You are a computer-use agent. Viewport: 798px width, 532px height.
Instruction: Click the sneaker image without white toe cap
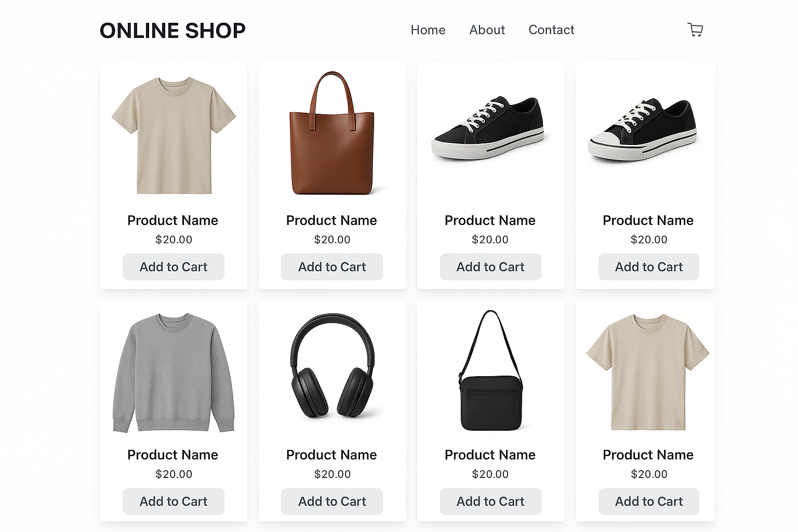coord(488,128)
